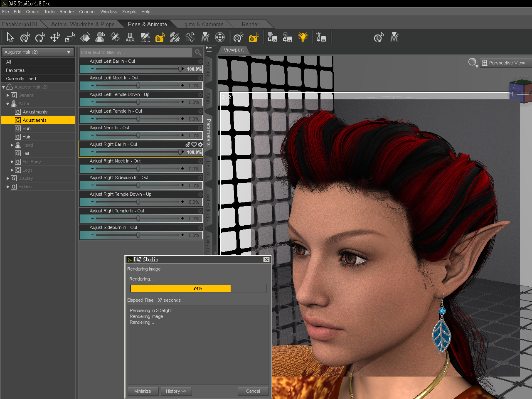Click the 74% render progress bar
532x399 pixels.
coord(198,288)
